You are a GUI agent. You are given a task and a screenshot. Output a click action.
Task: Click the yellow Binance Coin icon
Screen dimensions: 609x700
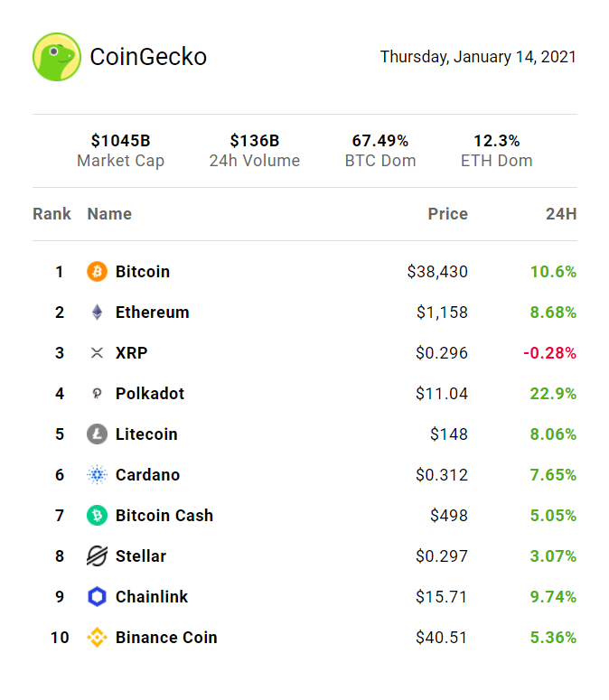[x=97, y=638]
